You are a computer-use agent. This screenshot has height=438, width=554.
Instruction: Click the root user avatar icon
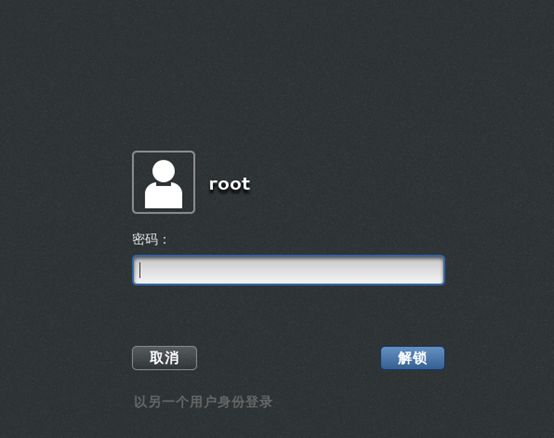[x=163, y=182]
